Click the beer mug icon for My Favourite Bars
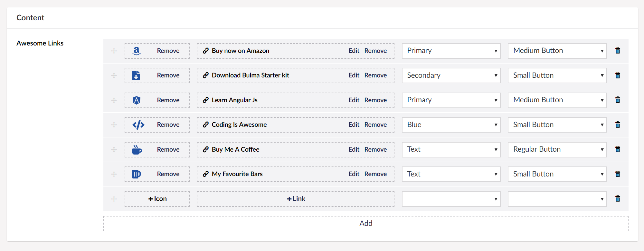This screenshot has width=644, height=251. [x=137, y=174]
